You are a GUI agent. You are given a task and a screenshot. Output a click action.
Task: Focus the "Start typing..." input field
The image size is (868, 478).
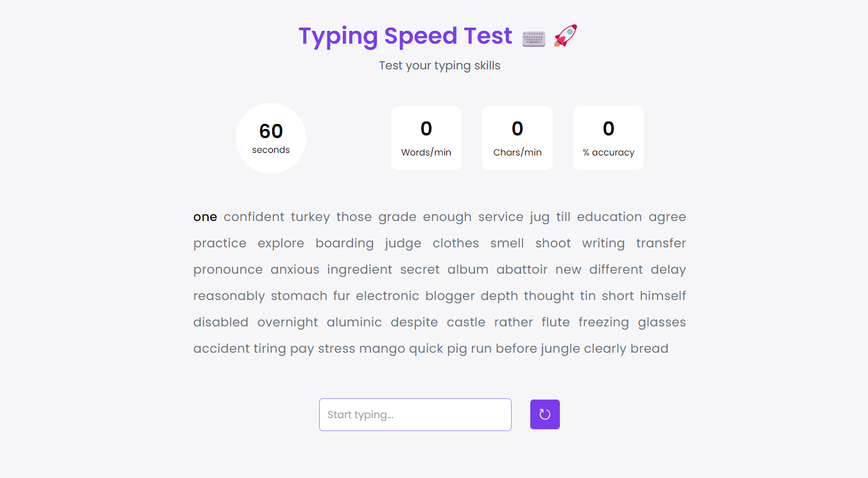pos(415,414)
